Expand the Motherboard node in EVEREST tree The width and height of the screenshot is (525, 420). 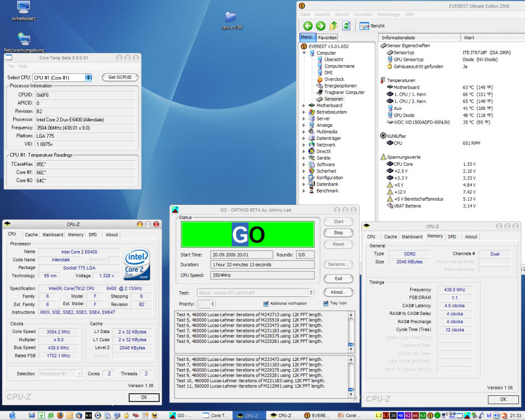point(304,106)
